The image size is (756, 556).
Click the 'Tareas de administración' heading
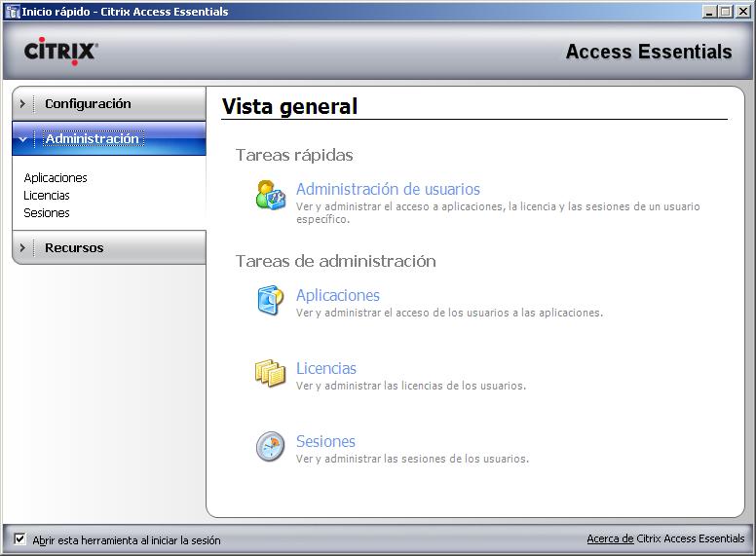[x=335, y=261]
